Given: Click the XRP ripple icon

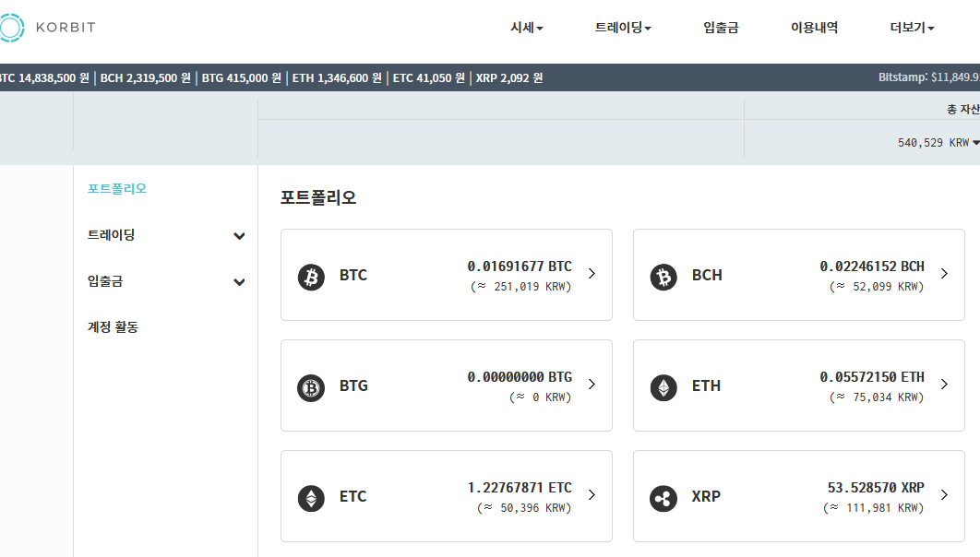Looking at the screenshot, I should coord(663,498).
